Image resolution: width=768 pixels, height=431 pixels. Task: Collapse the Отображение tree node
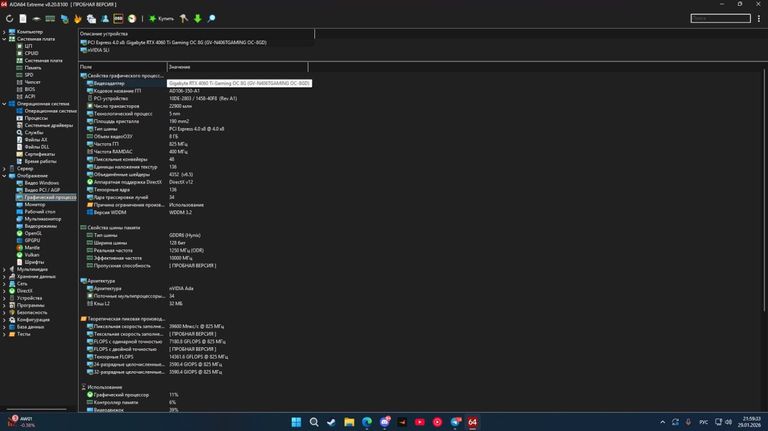4,175
